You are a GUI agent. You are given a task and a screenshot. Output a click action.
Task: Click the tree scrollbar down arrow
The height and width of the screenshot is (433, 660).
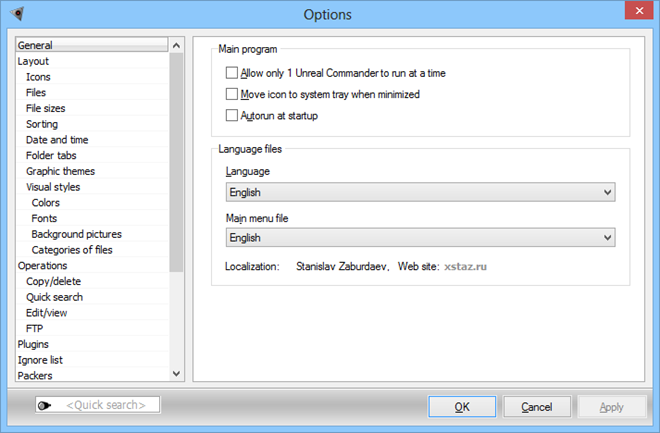176,373
